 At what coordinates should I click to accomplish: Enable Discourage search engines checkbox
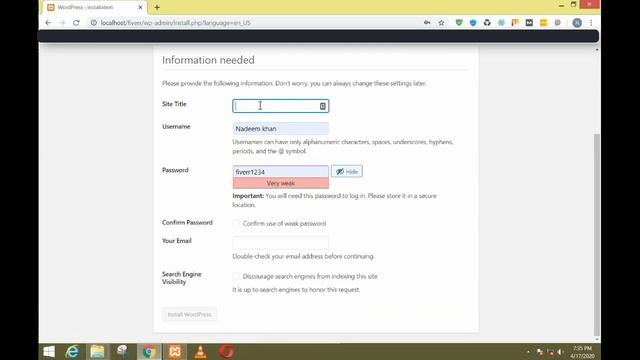236,276
